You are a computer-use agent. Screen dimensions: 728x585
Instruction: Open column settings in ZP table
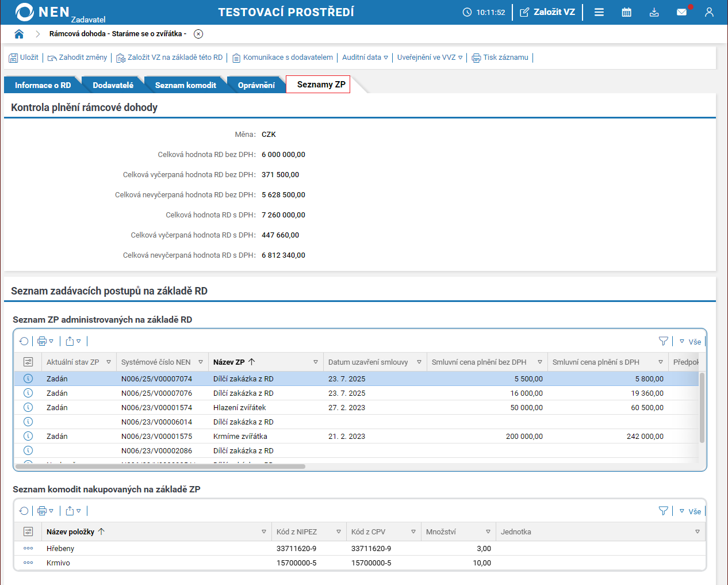(28, 362)
